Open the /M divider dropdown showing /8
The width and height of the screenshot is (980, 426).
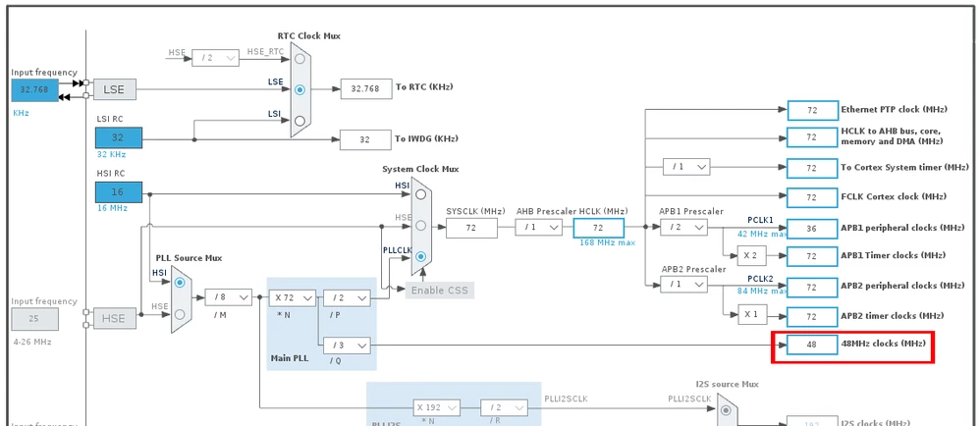(228, 297)
